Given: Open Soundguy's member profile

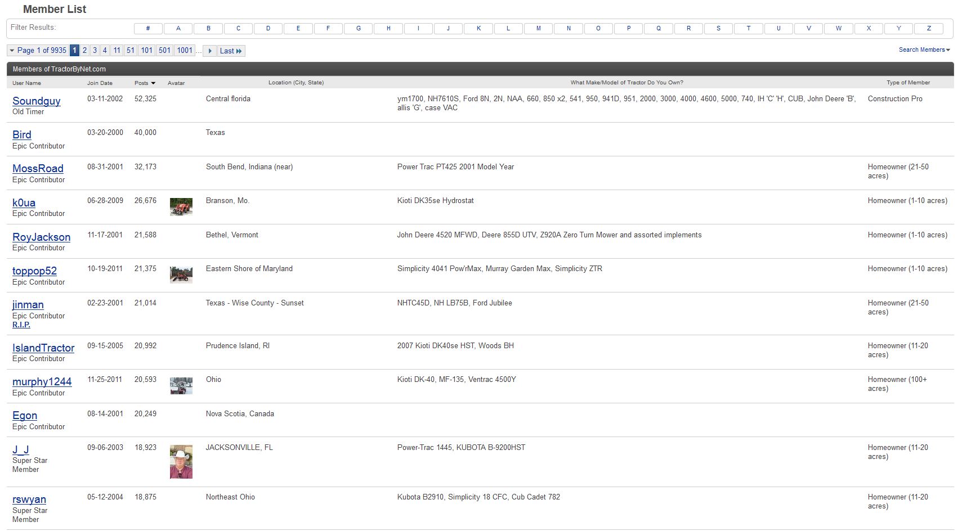Looking at the screenshot, I should tap(37, 101).
